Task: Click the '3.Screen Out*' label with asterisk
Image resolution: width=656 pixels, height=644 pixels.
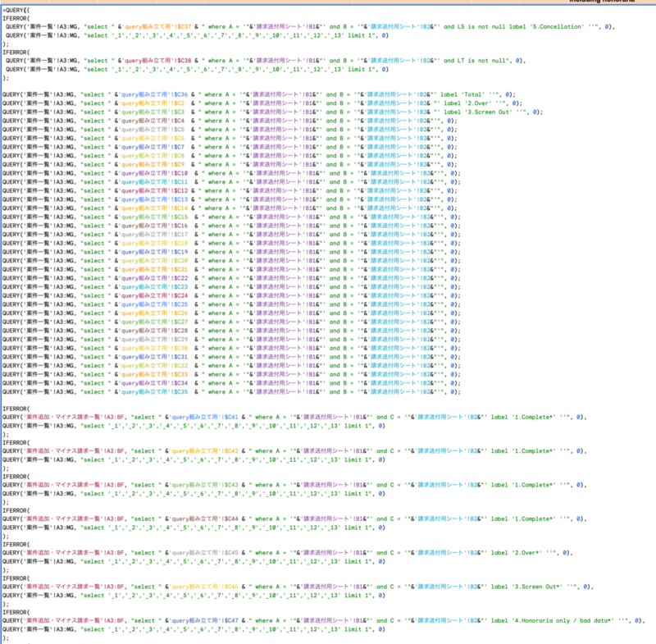Action: click(538, 587)
